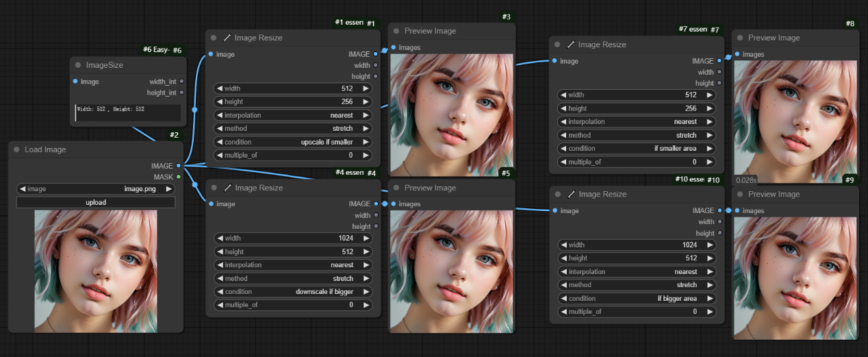Click the wand icon on 'upscale if smaller' Image Resize node
This screenshot has width=868, height=357.
227,38
